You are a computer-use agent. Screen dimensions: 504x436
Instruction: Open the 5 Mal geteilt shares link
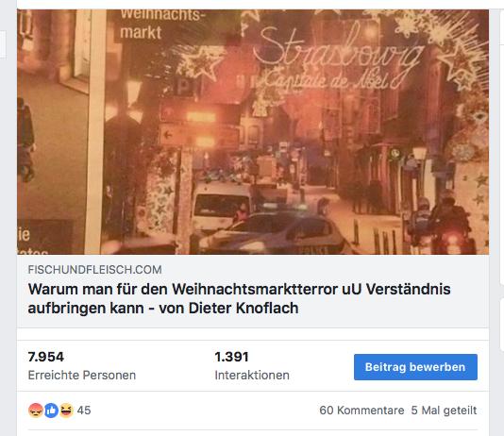444,411
